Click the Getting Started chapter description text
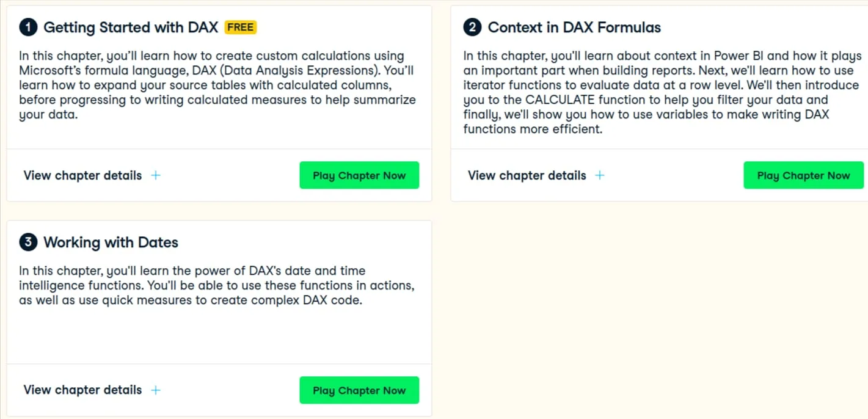 (x=217, y=85)
